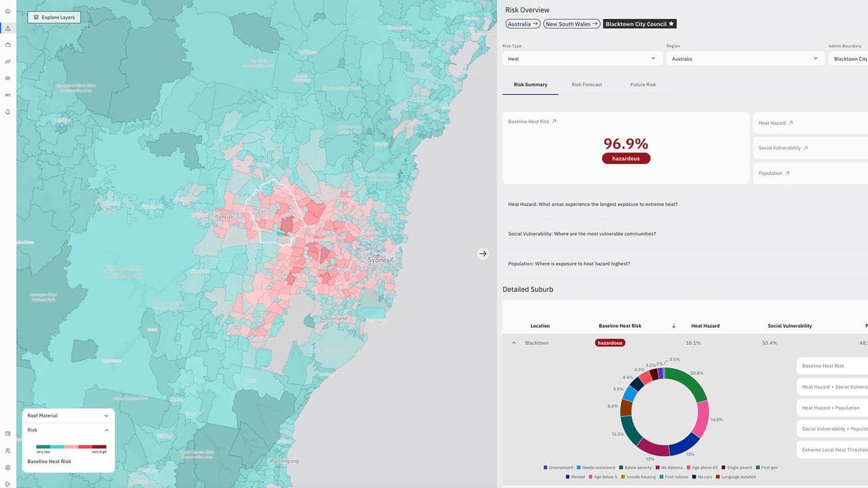Switch to the Risk Forecast tab
This screenshot has height=488, width=868.
(587, 85)
